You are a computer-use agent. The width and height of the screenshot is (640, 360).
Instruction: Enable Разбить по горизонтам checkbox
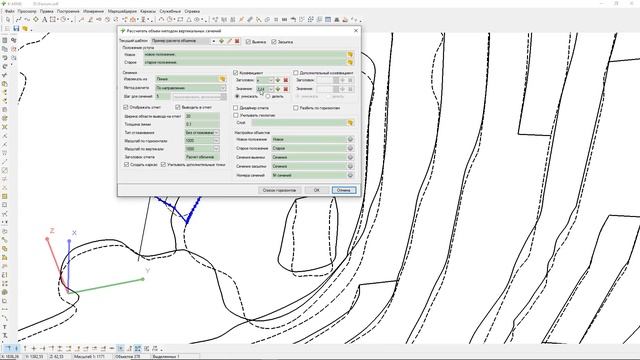pos(296,108)
